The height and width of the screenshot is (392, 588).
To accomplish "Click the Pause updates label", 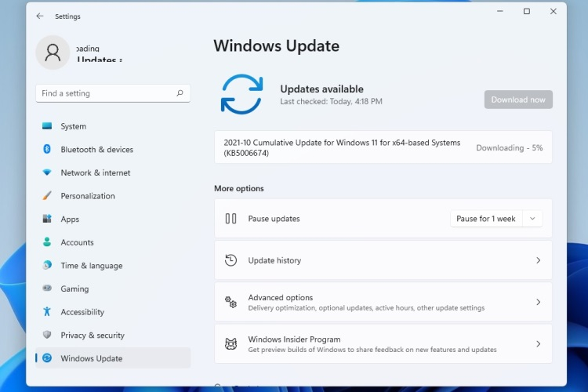I will 274,218.
